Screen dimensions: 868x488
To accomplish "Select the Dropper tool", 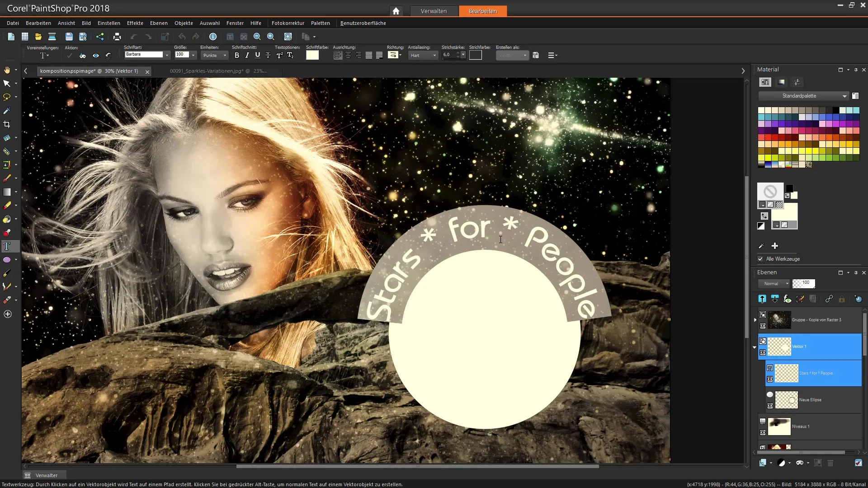I will [7, 111].
